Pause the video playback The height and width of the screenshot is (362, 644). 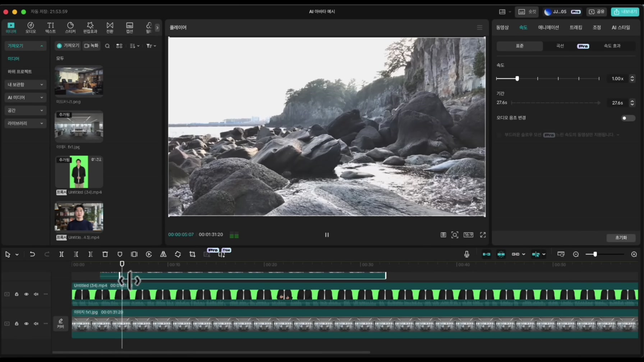[x=327, y=235]
